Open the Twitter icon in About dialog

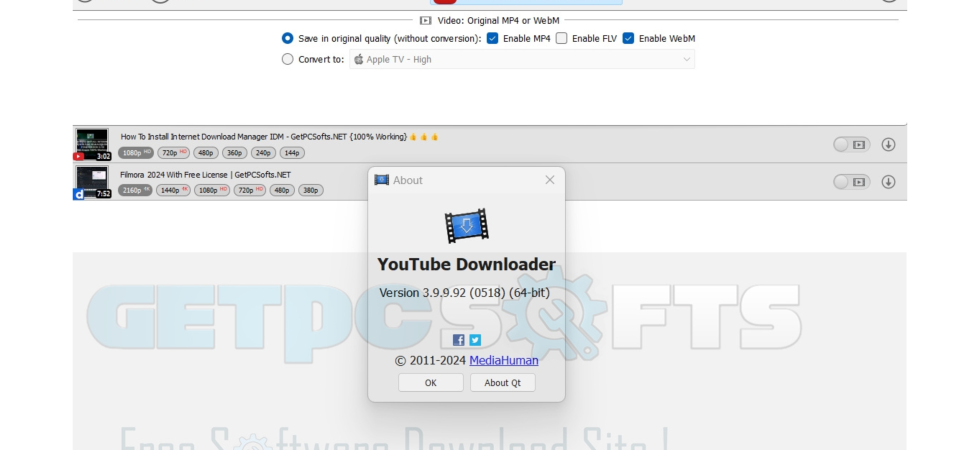[x=475, y=340]
